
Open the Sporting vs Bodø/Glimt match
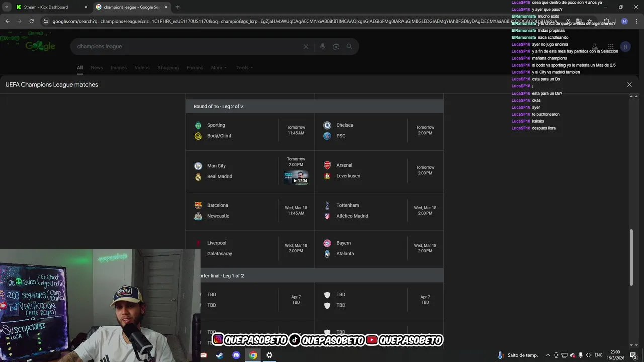click(x=250, y=131)
